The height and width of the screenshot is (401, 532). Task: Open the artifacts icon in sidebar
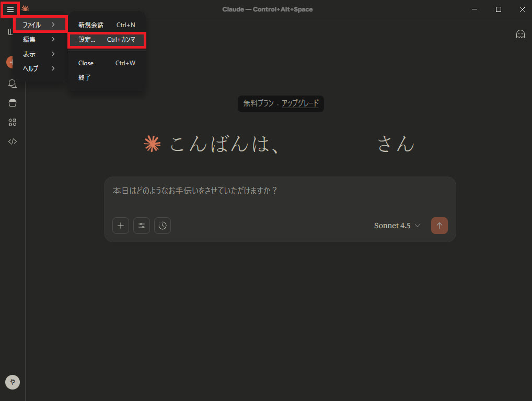coord(12,122)
